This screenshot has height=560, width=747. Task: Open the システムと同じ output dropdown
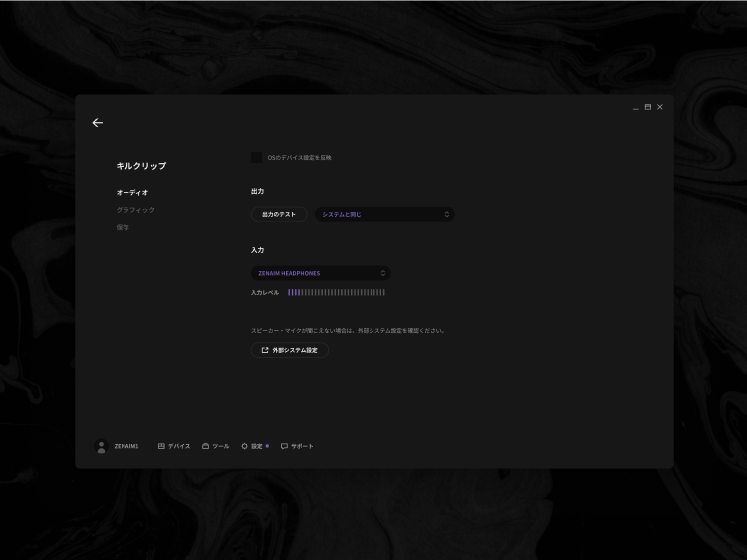(x=384, y=214)
